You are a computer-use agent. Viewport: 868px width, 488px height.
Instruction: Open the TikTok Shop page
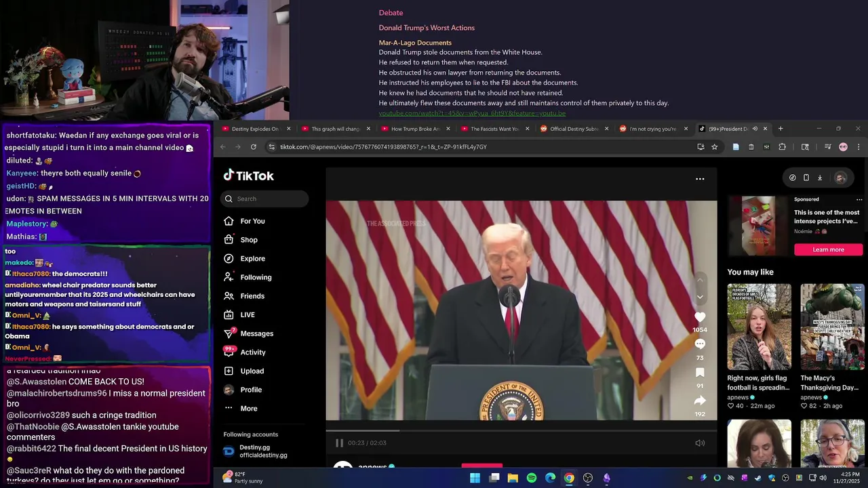pyautogui.click(x=240, y=240)
